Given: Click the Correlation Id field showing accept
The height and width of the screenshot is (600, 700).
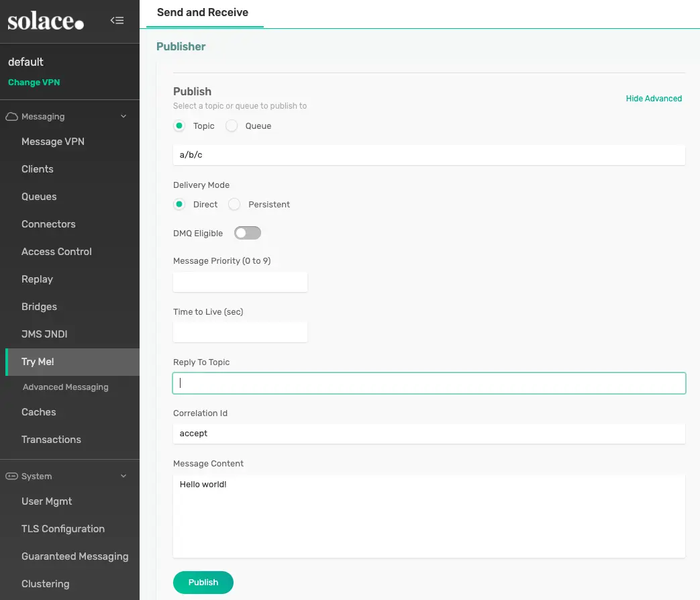Looking at the screenshot, I should [x=429, y=433].
